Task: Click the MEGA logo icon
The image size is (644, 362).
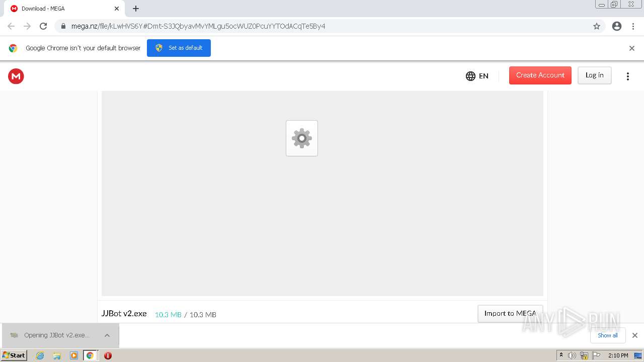Action: pyautogui.click(x=16, y=76)
